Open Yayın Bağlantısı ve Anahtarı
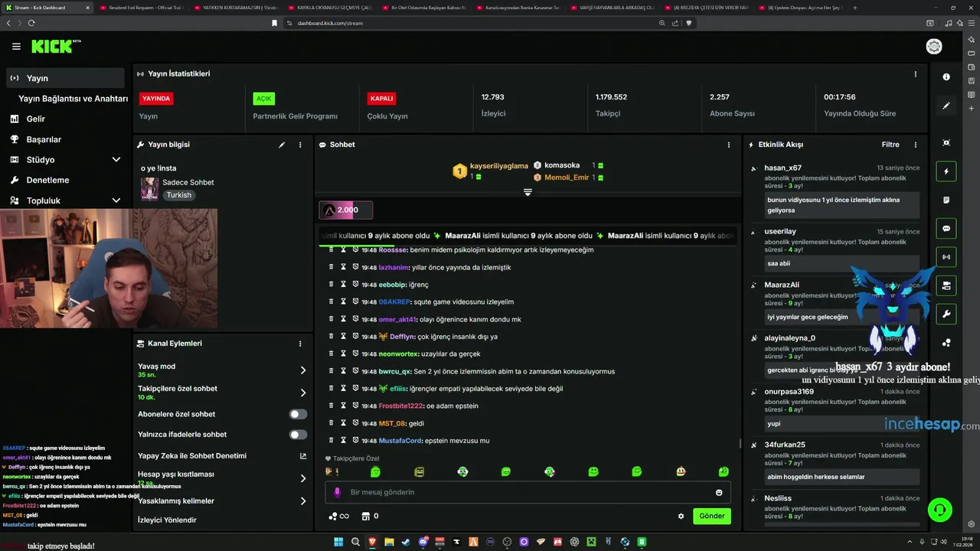The width and height of the screenshot is (980, 551). (73, 99)
